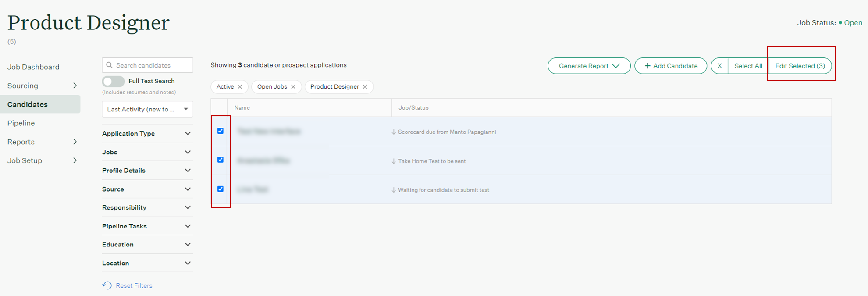Screen dimensions: 868x296
Task: Click Edit Selected (3) button
Action: (800, 66)
